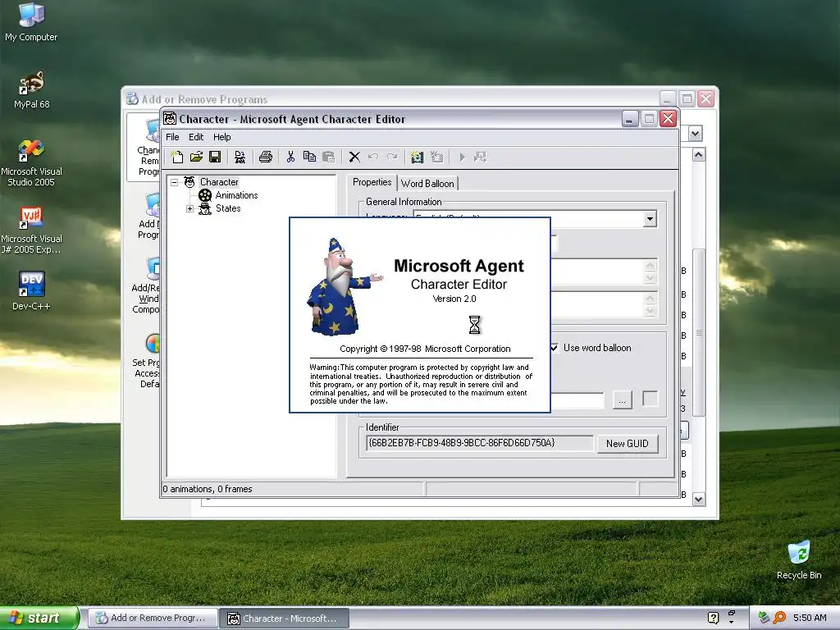Click the Set Program Access sidebar icon
The image size is (840, 630).
pyautogui.click(x=153, y=344)
